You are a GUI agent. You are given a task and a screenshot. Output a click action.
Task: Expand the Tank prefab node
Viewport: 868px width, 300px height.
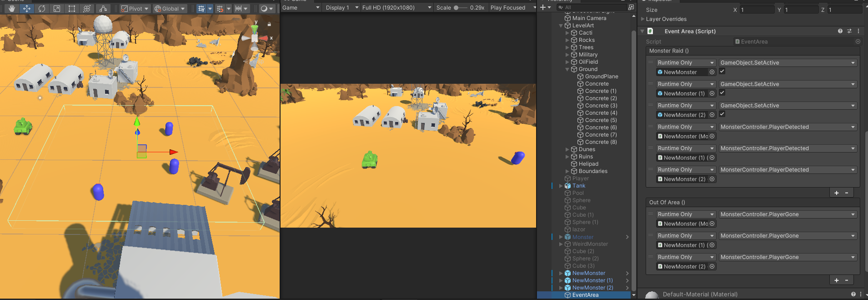click(561, 186)
